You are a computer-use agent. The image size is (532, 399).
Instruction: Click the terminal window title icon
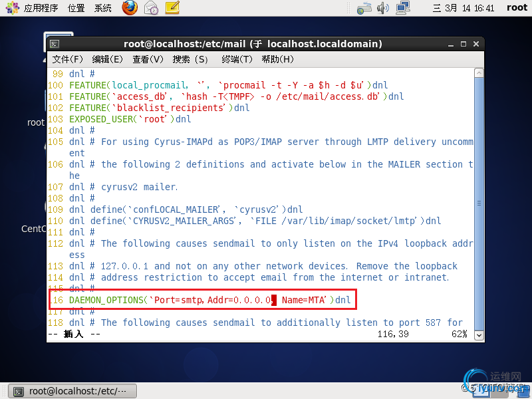coord(55,44)
